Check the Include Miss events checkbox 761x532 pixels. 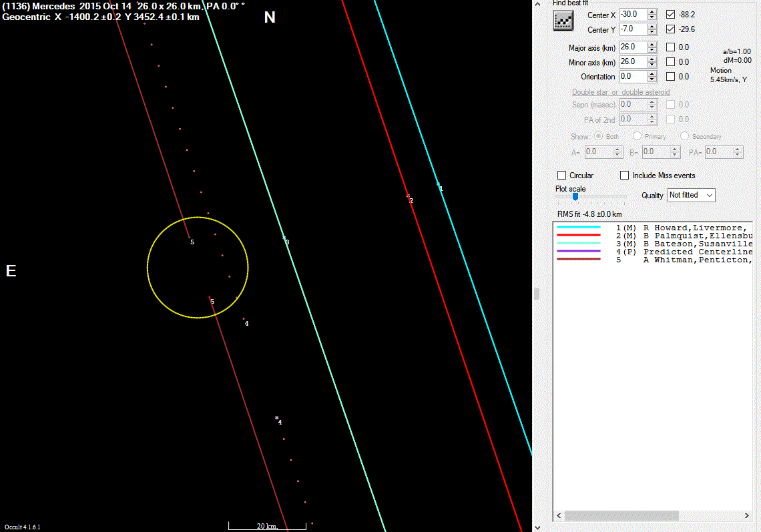[625, 176]
